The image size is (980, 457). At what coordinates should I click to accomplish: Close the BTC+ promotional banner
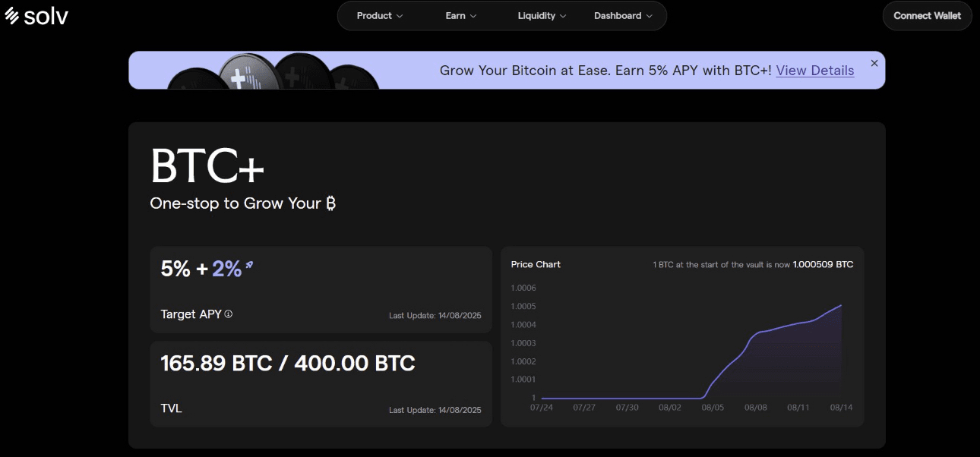point(874,63)
